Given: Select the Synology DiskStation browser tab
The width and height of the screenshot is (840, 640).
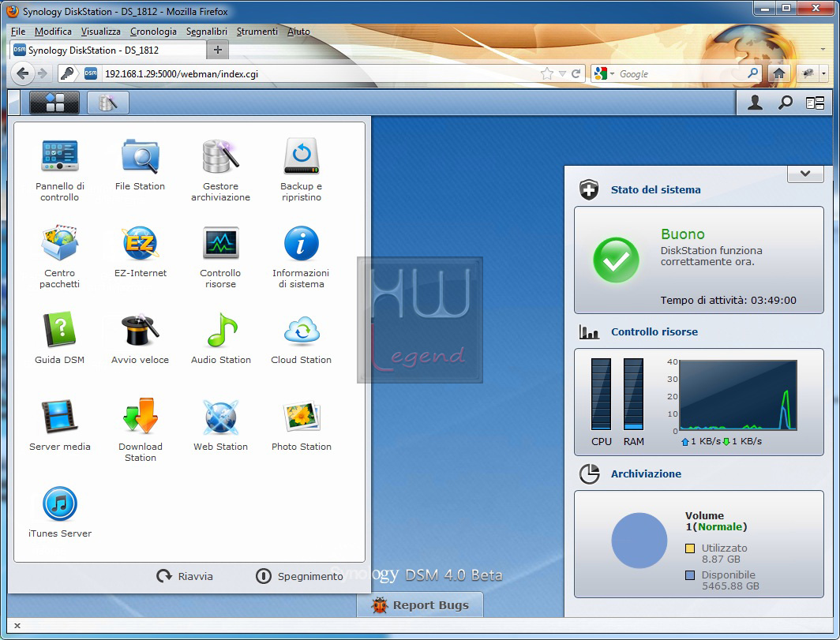Looking at the screenshot, I should [x=107, y=51].
